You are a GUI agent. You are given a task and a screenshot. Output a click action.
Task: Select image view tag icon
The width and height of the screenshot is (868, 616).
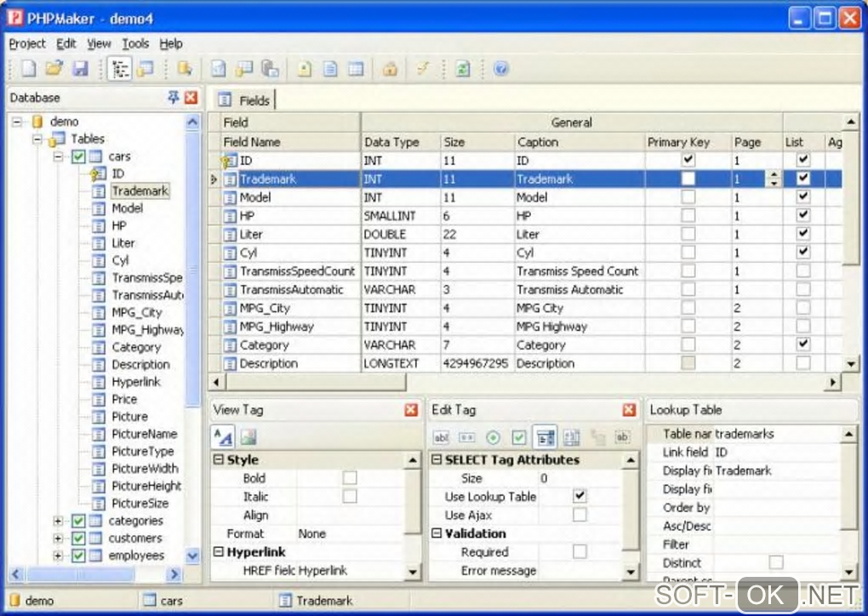(248, 437)
